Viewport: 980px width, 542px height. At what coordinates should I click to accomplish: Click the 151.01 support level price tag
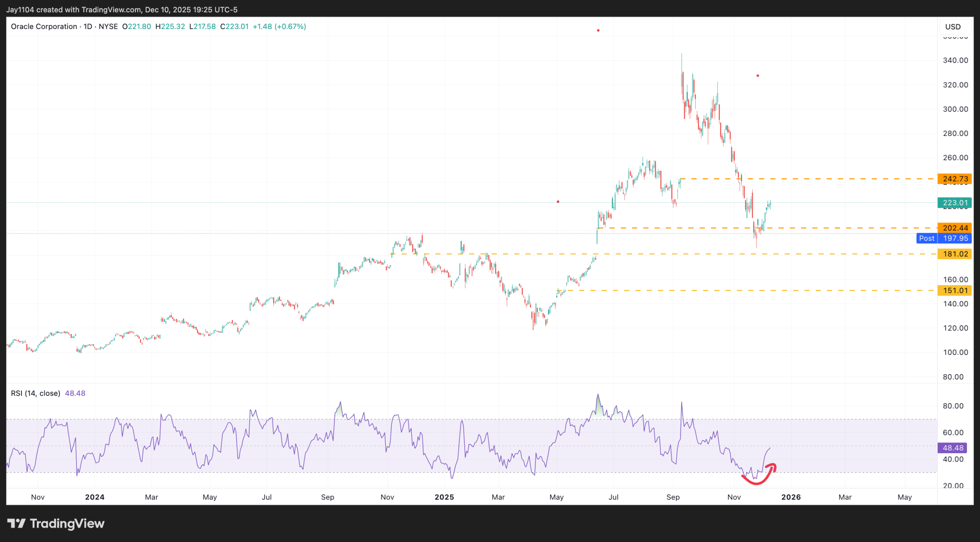(x=955, y=291)
